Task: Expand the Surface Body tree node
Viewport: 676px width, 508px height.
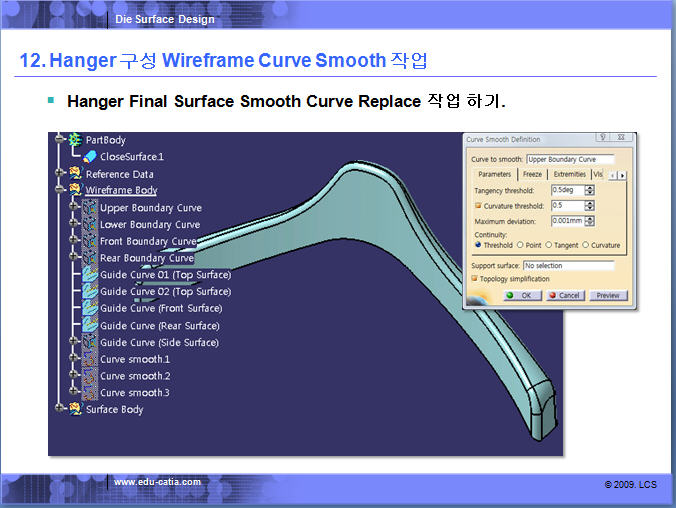Action: (x=60, y=409)
